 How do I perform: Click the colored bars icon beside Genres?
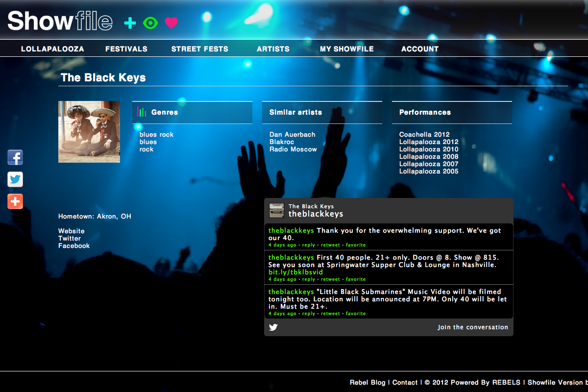[x=142, y=112]
